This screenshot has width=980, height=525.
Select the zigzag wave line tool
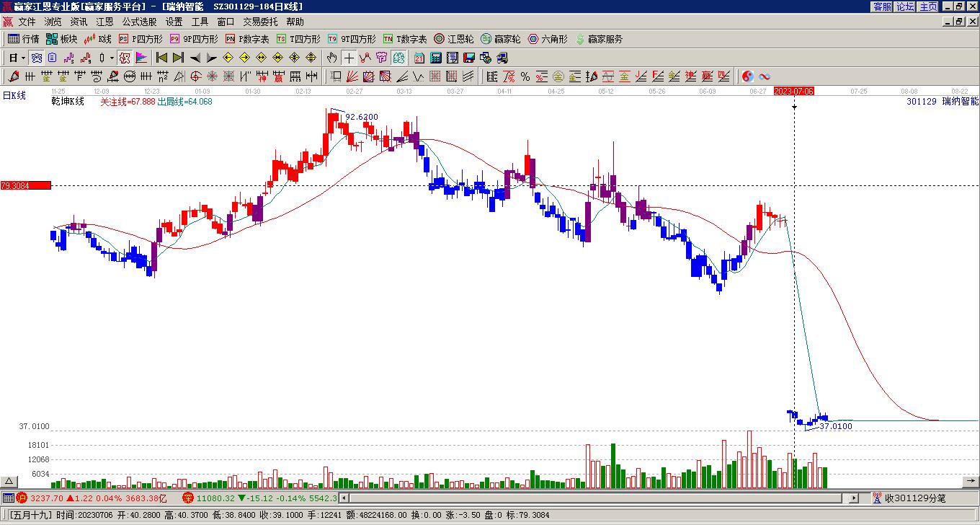(x=419, y=76)
